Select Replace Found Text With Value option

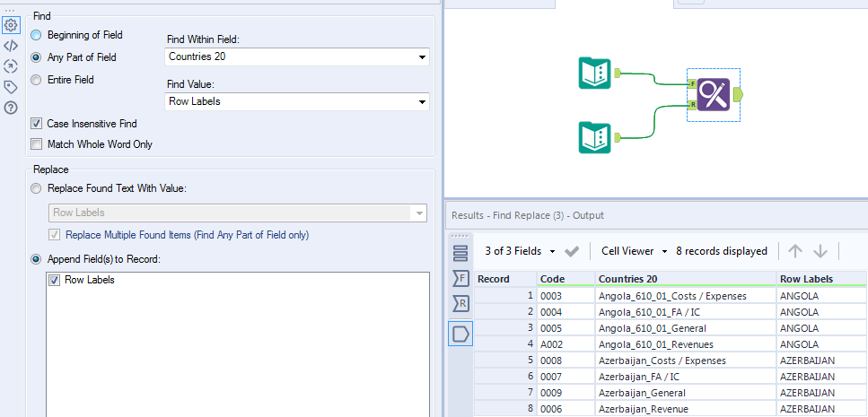tap(36, 188)
